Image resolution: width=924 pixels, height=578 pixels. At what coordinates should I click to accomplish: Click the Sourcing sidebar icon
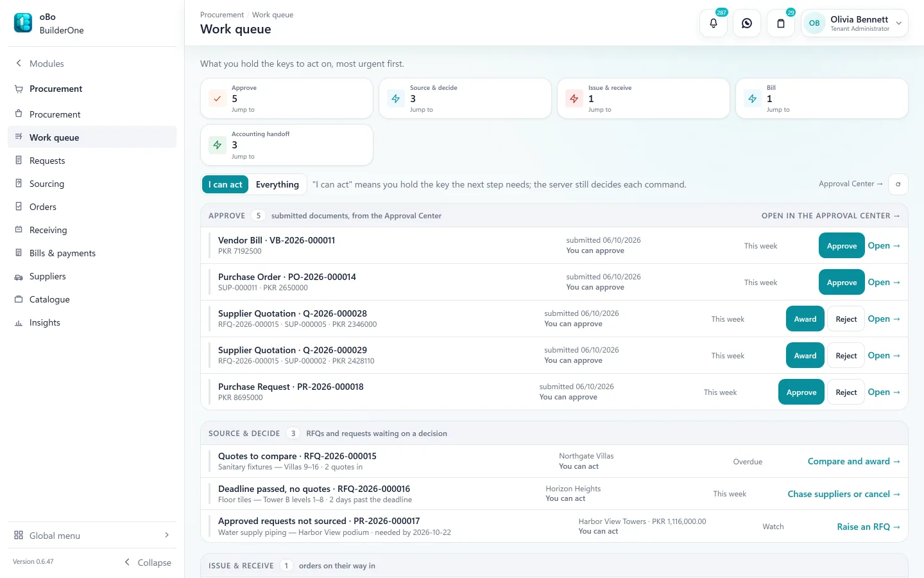click(x=19, y=184)
